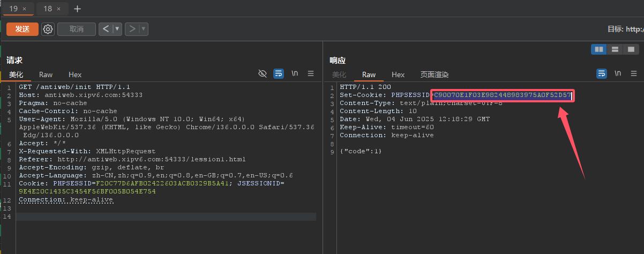Viewport: 644px width, 254px height.
Task: Open the back history dropdown arrow
Action: click(x=117, y=29)
